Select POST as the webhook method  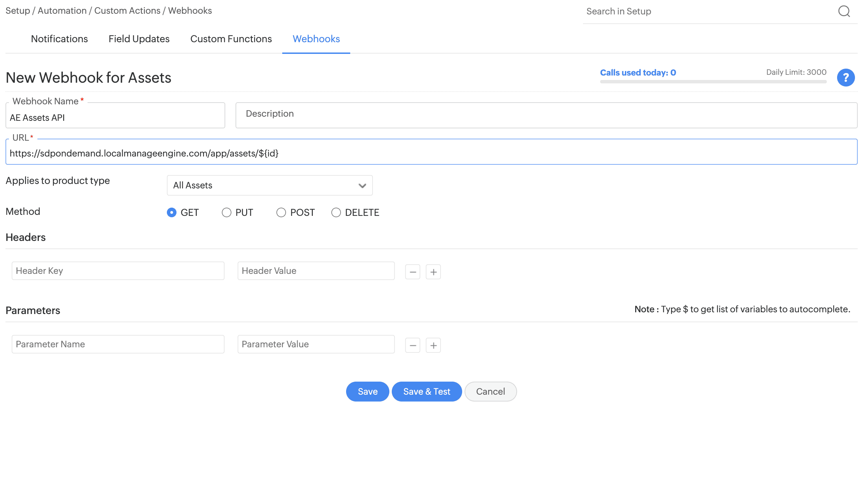pos(281,212)
